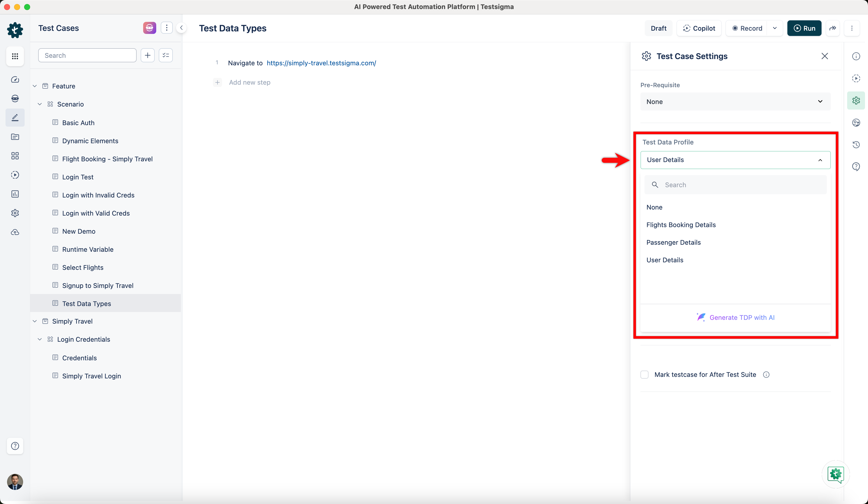868x504 pixels.
Task: Click the robot agent icon in left sidebar
Action: 15,98
